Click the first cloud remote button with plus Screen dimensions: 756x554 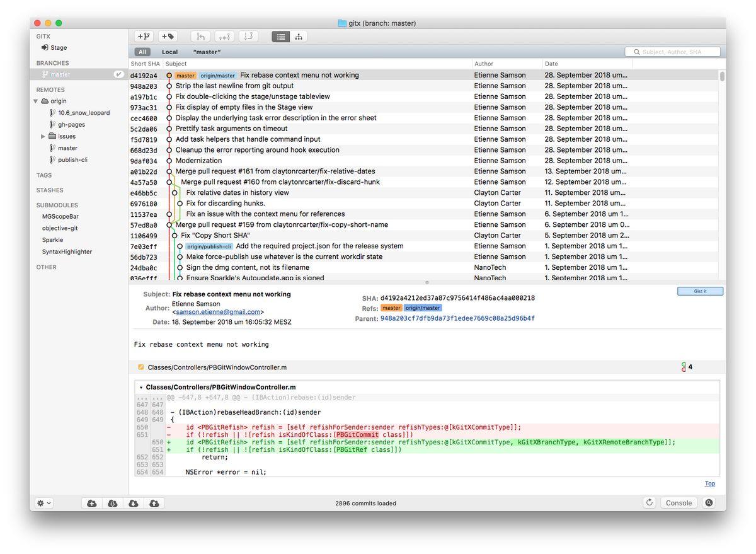(92, 503)
